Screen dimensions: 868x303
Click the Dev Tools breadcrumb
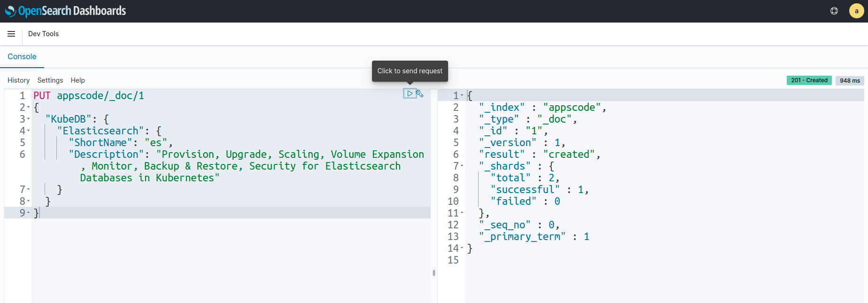(43, 34)
